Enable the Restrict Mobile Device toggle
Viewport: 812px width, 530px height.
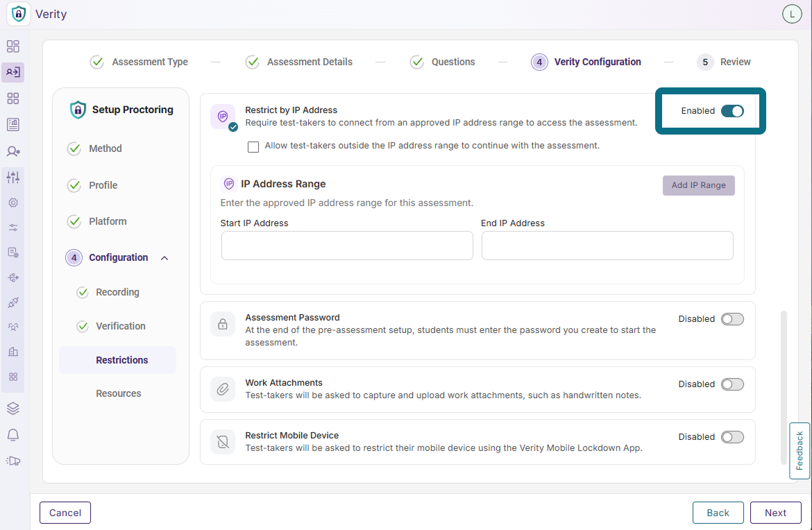(732, 437)
